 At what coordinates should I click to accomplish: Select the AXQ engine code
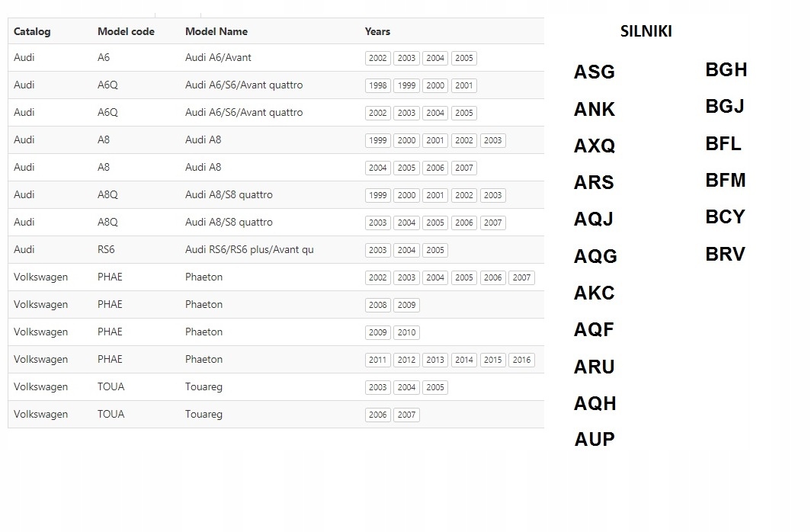point(594,146)
